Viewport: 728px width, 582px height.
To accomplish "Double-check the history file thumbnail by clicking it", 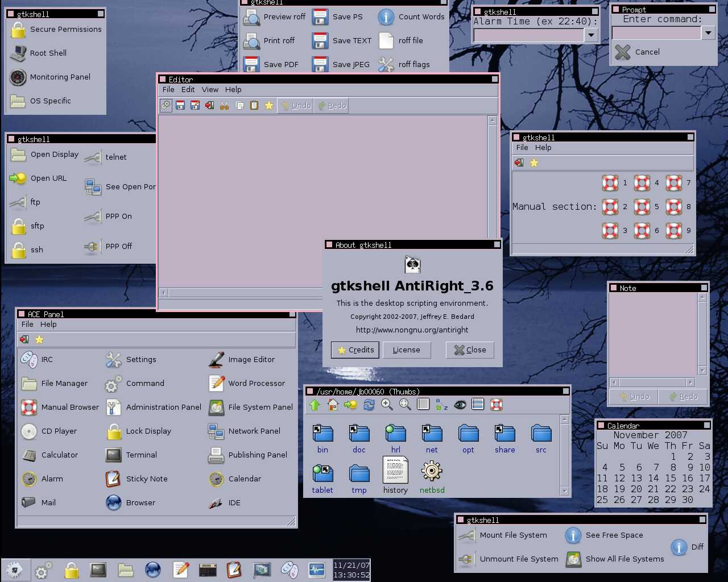I will (x=395, y=471).
